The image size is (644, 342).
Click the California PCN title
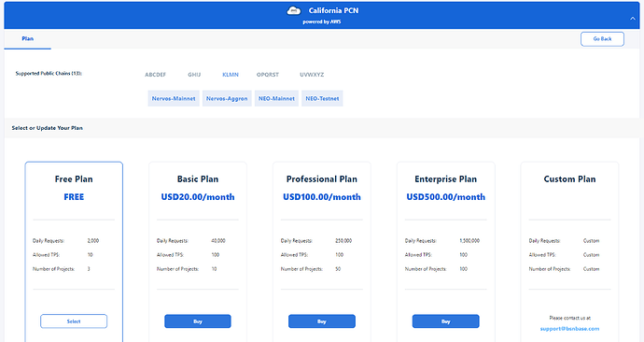point(333,10)
